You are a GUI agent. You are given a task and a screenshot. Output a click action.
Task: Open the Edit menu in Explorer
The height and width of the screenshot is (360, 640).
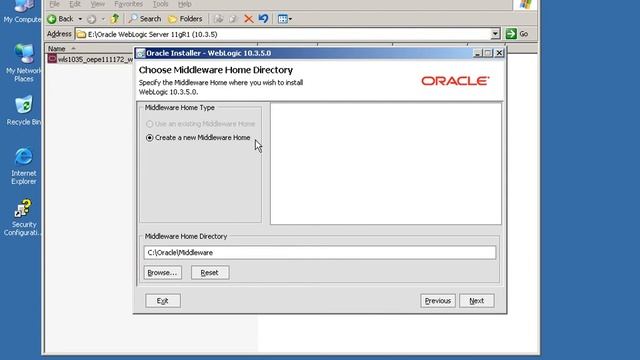(75, 4)
